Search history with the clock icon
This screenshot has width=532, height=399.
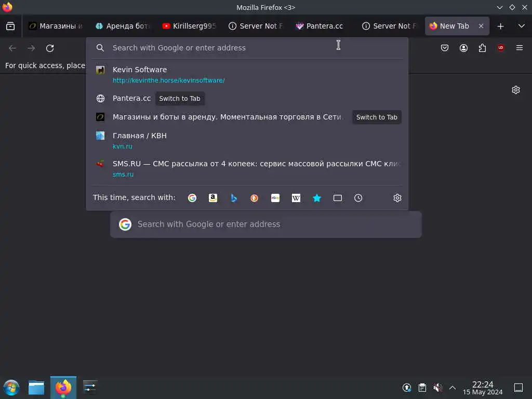coord(358,198)
